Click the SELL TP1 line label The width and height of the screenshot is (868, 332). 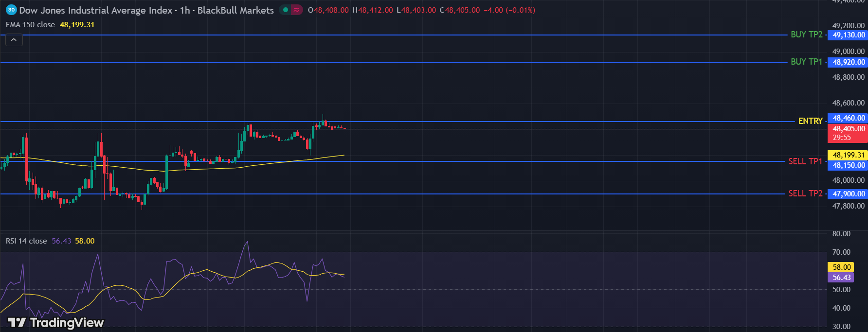[805, 161]
